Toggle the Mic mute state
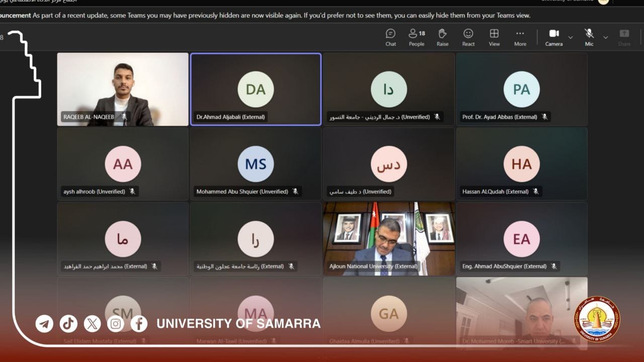Image resolution: width=644 pixels, height=362 pixels. point(589,37)
